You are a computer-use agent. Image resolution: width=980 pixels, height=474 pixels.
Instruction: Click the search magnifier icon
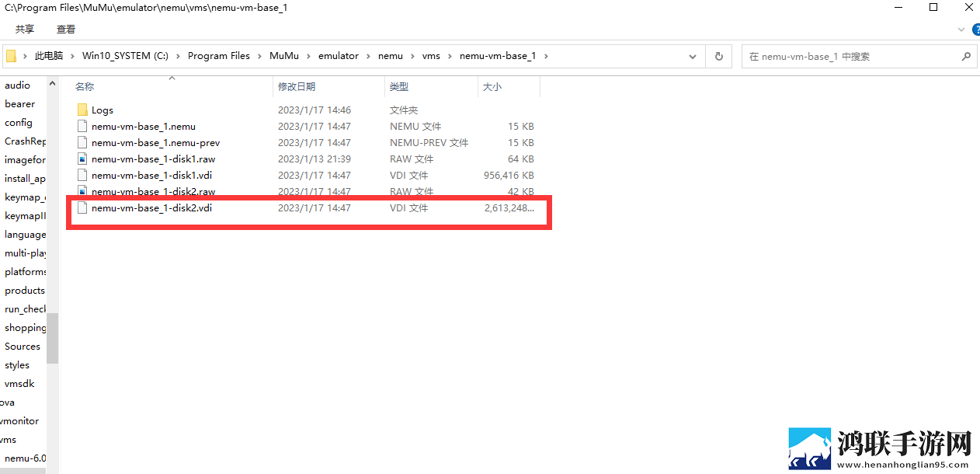966,56
